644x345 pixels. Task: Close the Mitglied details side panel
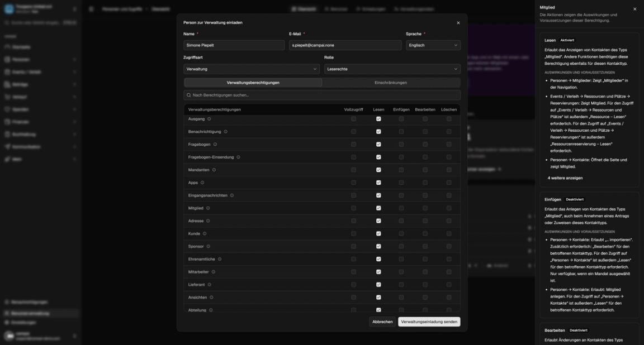point(634,9)
